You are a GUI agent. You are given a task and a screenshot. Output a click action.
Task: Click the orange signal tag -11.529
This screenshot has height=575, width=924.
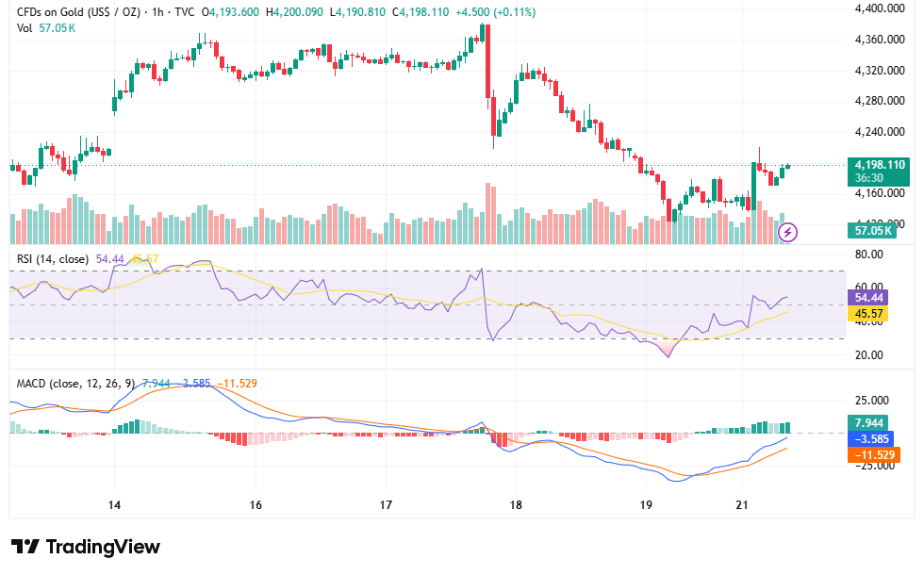[x=874, y=454]
